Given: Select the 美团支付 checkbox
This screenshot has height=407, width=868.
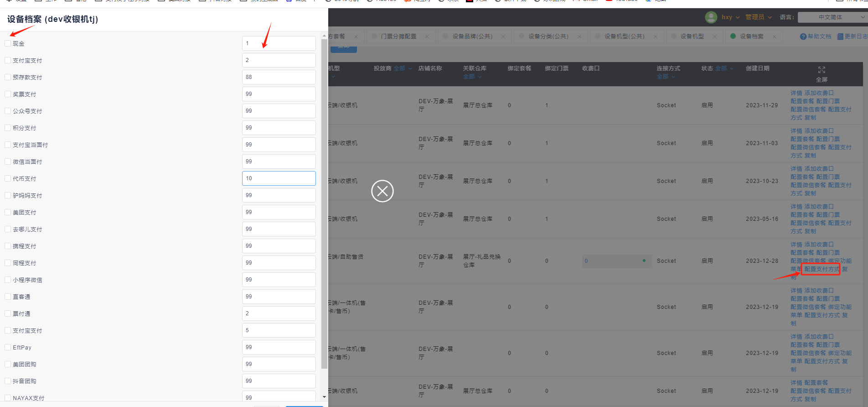Looking at the screenshot, I should pos(8,212).
